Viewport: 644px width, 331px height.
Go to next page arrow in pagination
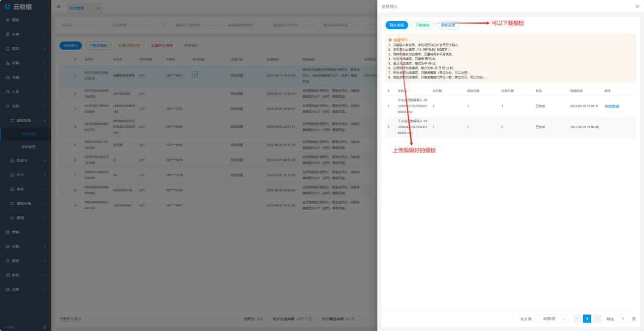597,319
